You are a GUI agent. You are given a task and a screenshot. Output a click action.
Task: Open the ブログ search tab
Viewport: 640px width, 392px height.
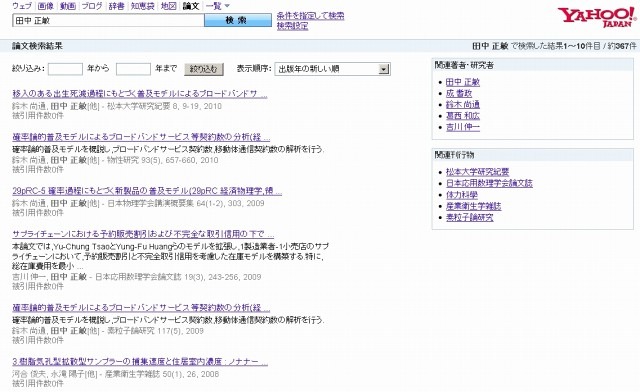[x=92, y=6]
